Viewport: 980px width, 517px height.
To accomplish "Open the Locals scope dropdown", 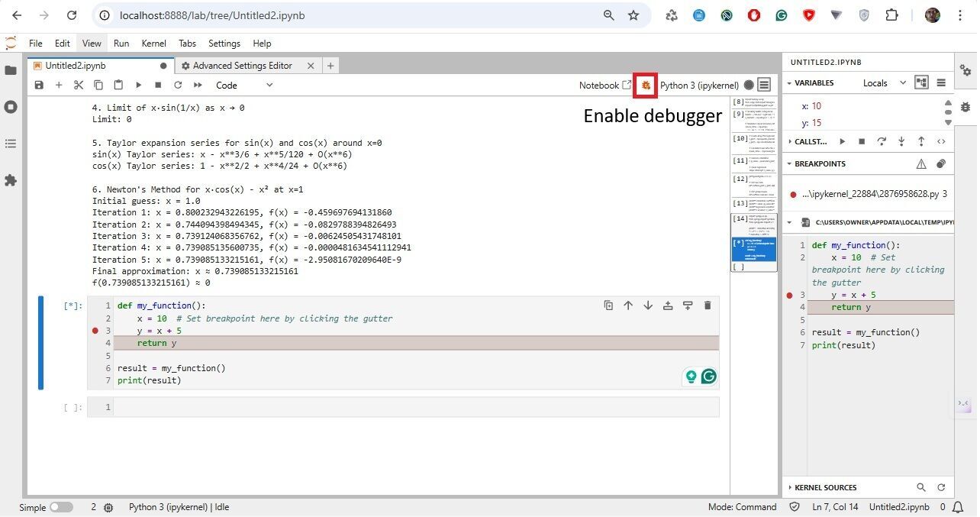I will [884, 82].
